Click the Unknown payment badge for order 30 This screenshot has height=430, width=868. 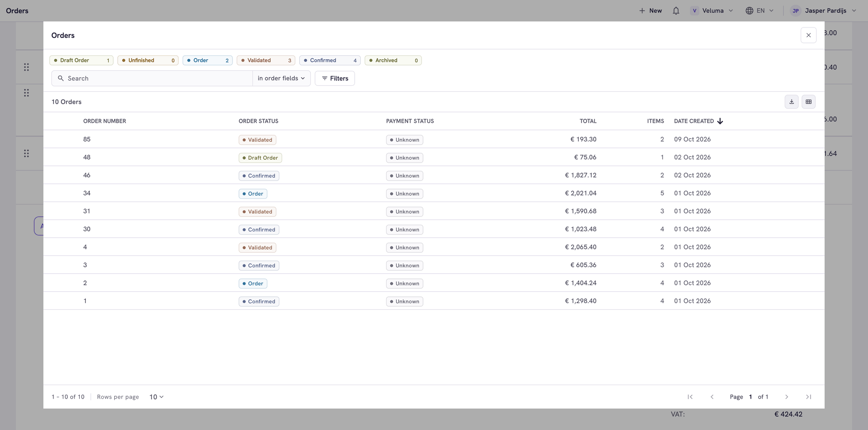405,229
